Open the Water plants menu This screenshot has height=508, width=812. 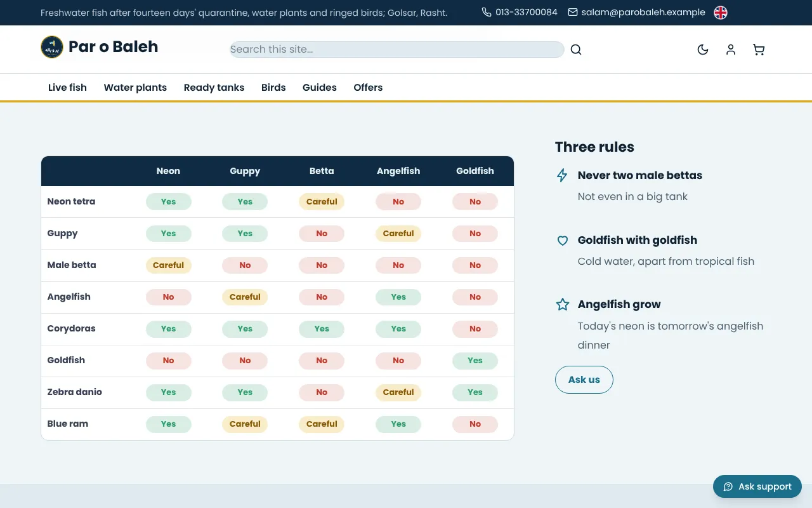click(x=135, y=88)
